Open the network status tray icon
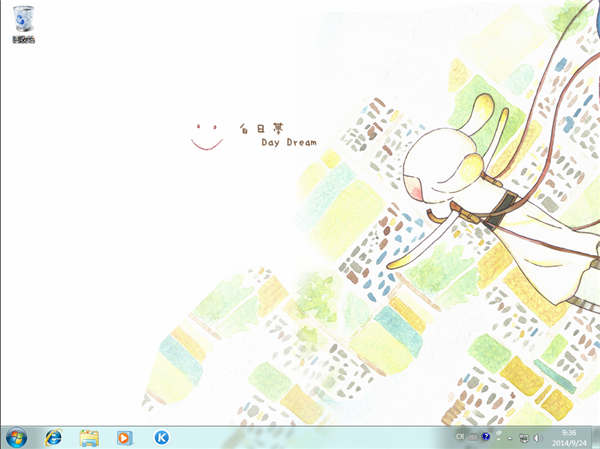The height and width of the screenshot is (449, 600). pos(523,437)
